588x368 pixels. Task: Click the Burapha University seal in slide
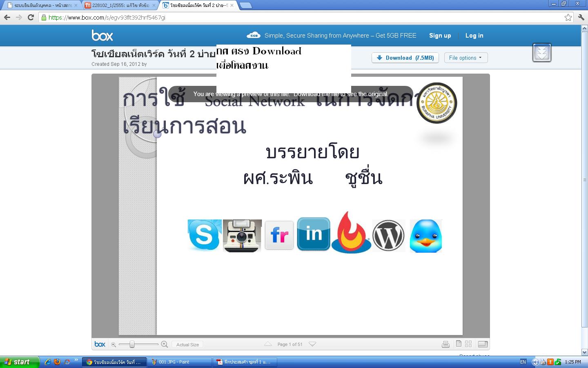(x=437, y=103)
